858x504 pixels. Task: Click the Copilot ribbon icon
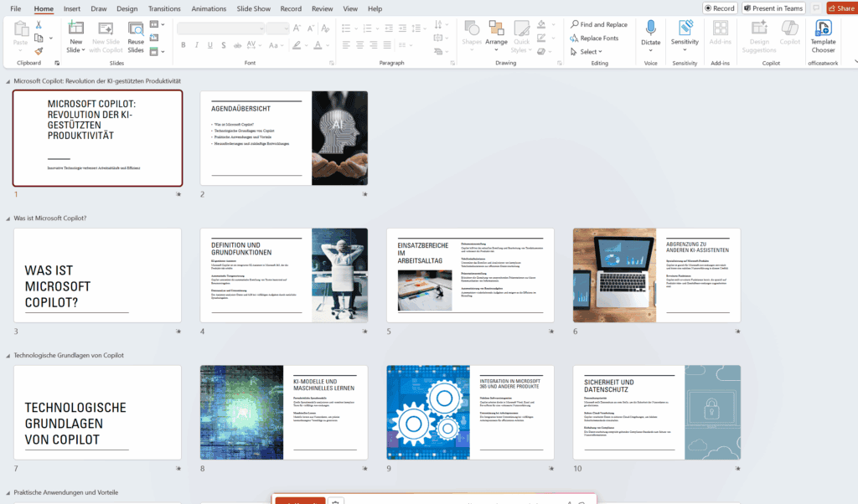coord(789,28)
